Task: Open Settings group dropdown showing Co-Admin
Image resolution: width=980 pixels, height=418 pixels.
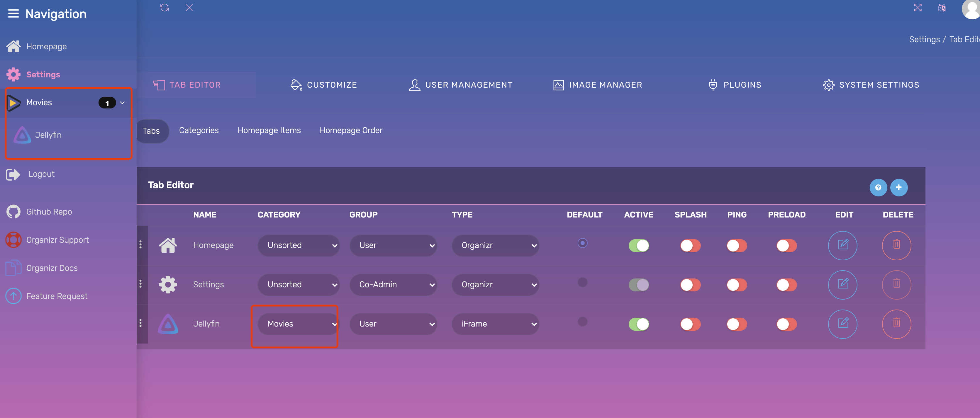Action: click(393, 285)
